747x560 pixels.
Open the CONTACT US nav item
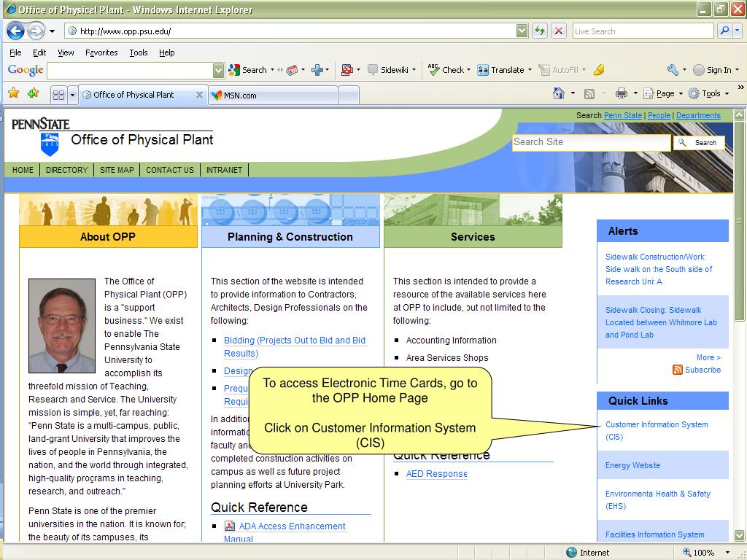pyautogui.click(x=170, y=170)
